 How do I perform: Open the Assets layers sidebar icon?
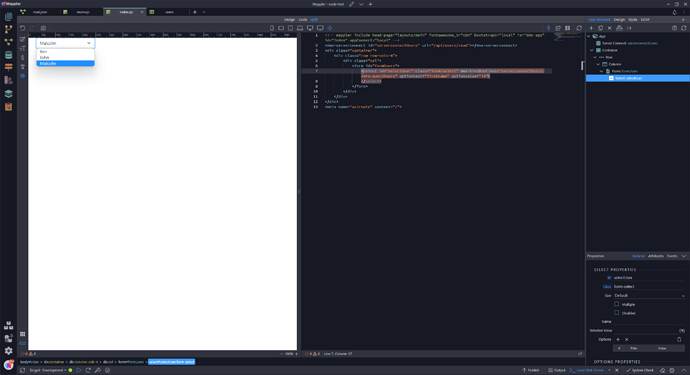tap(8, 94)
